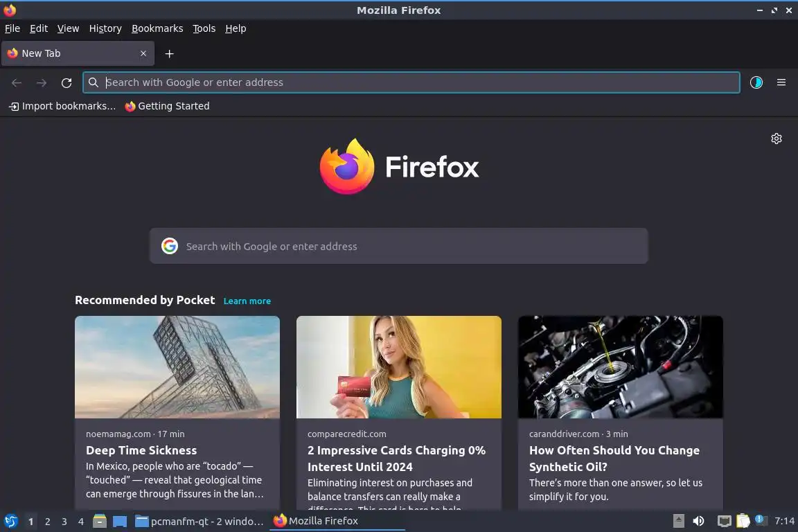Open a new tab with the plus button
This screenshot has width=798, height=532.
coord(170,54)
